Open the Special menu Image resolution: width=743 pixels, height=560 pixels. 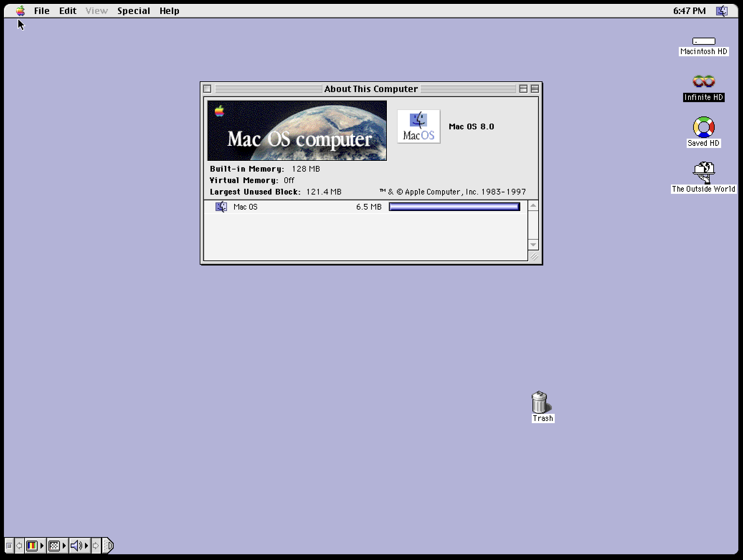(x=133, y=11)
